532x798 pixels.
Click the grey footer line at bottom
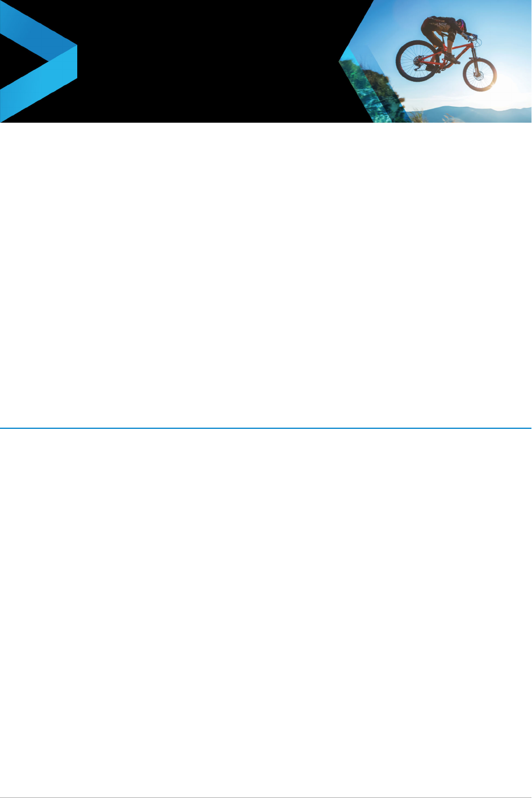pyautogui.click(x=266, y=797)
